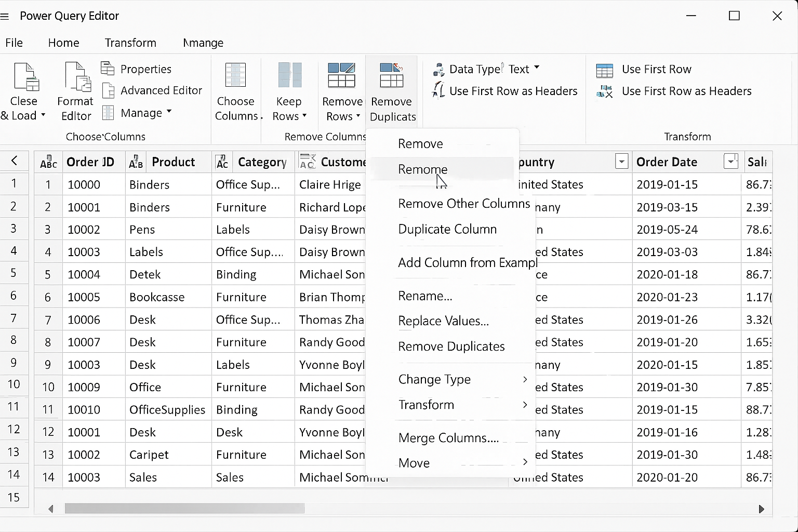
Task: Click cell 'OfficeSupplies' in Product column
Action: tap(167, 409)
